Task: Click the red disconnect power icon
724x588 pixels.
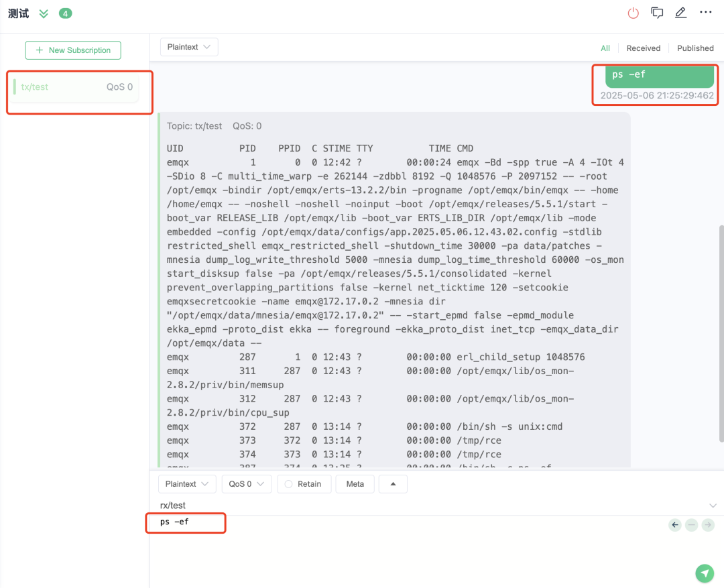Action: tap(633, 13)
